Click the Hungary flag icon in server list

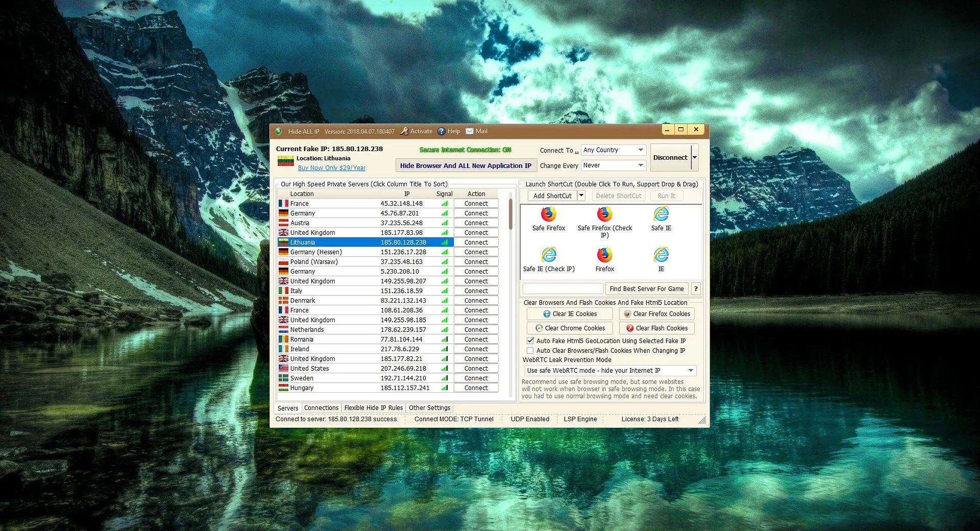click(283, 388)
